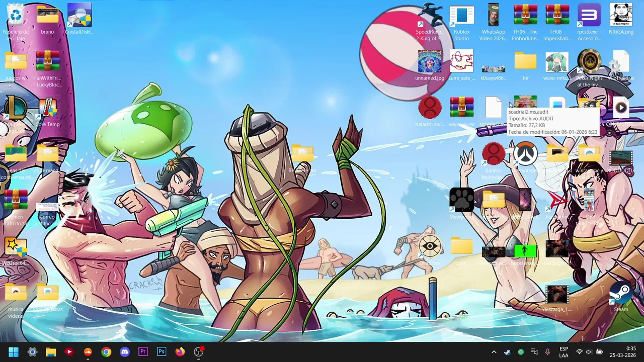
Task: Launch CrystalDiskInfo shortcut
Action: [x=79, y=20]
